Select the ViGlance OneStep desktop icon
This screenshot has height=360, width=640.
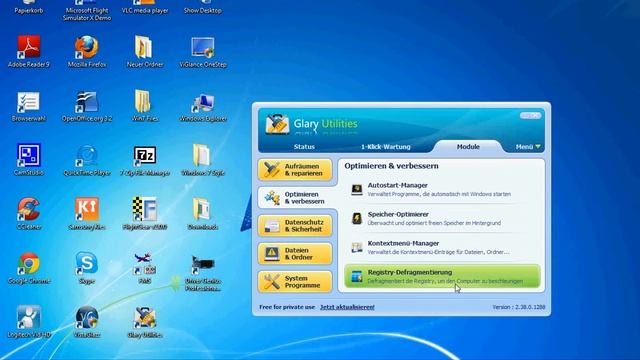coord(203,47)
